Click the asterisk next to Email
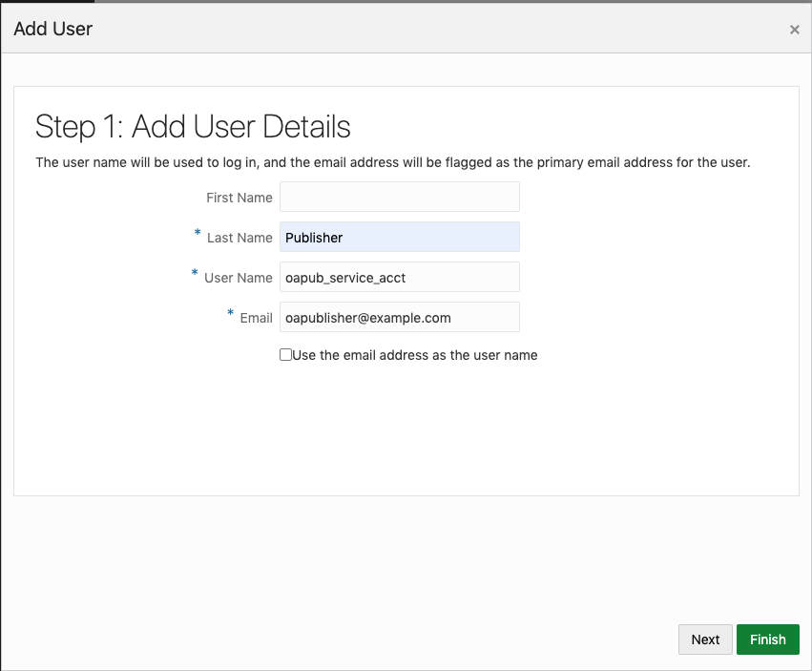This screenshot has width=812, height=671. (x=229, y=313)
